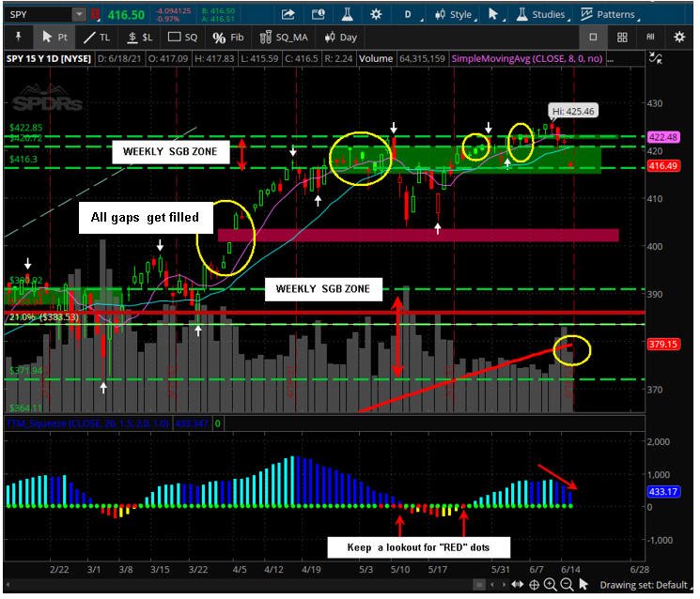Image resolution: width=700 pixels, height=599 pixels.
Task: Click the $422.85 level label
Action: [x=26, y=128]
